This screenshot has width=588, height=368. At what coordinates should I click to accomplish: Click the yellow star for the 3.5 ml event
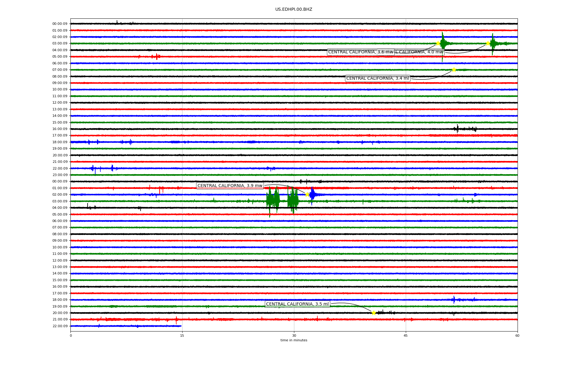click(x=374, y=313)
